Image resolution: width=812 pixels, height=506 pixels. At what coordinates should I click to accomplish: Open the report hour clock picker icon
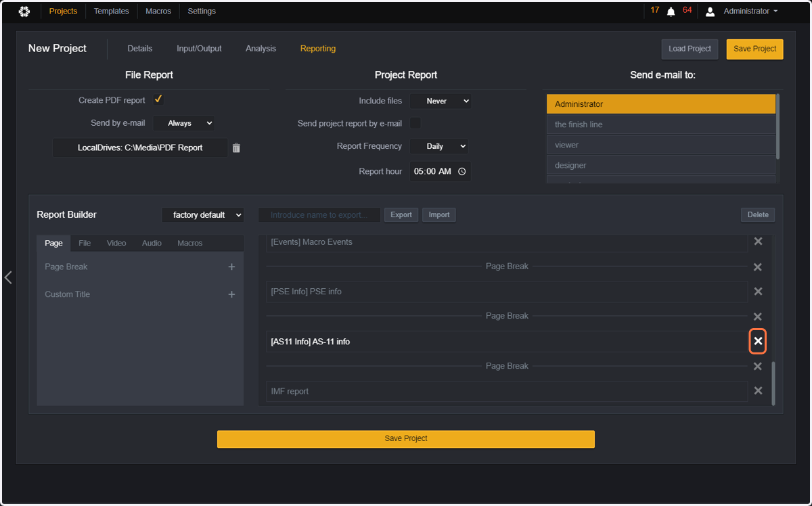(x=462, y=172)
